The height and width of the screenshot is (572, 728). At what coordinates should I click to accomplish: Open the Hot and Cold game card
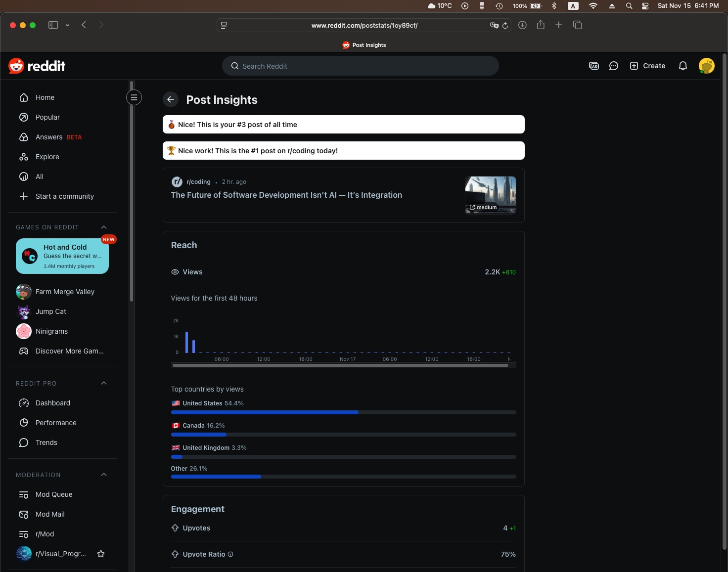tap(62, 256)
